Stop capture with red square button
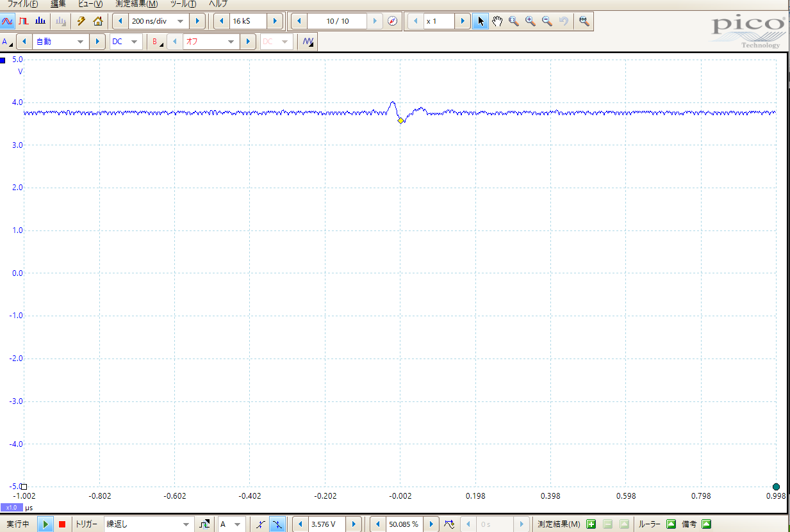The width and height of the screenshot is (790, 532). 62,524
